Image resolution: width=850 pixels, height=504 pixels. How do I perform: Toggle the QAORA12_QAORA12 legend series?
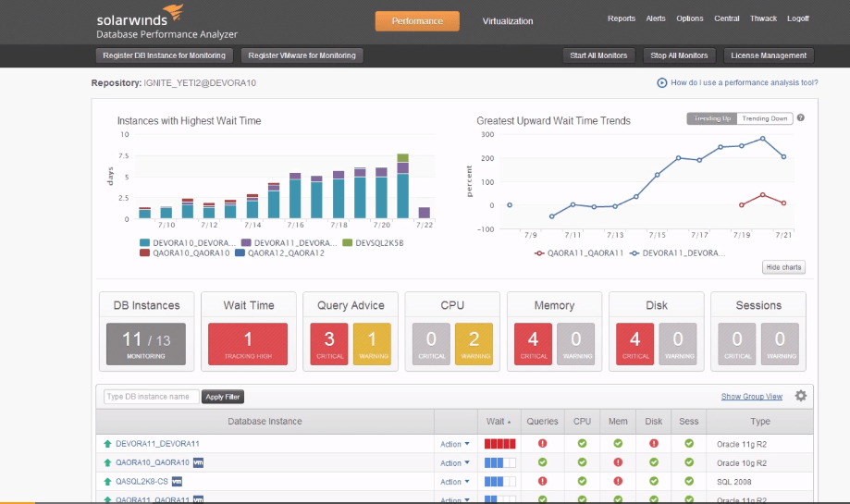pyautogui.click(x=279, y=252)
